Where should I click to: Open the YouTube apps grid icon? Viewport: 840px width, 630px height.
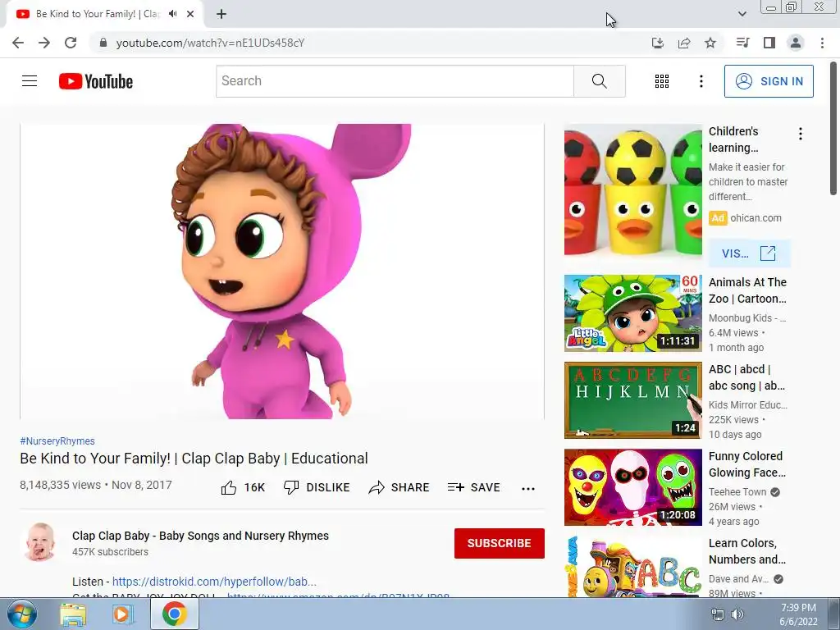pos(662,81)
